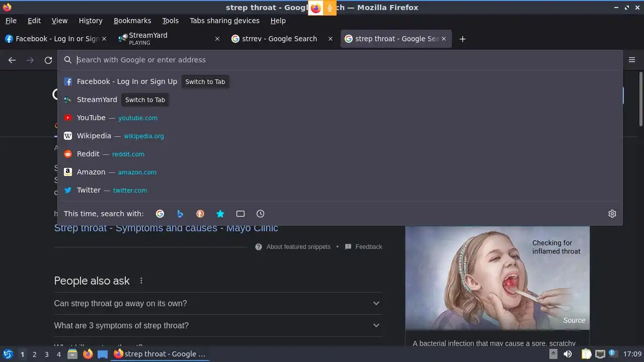Choose the Wikipedia suggestion
Viewport: 644px width, 362px height.
tap(340, 136)
